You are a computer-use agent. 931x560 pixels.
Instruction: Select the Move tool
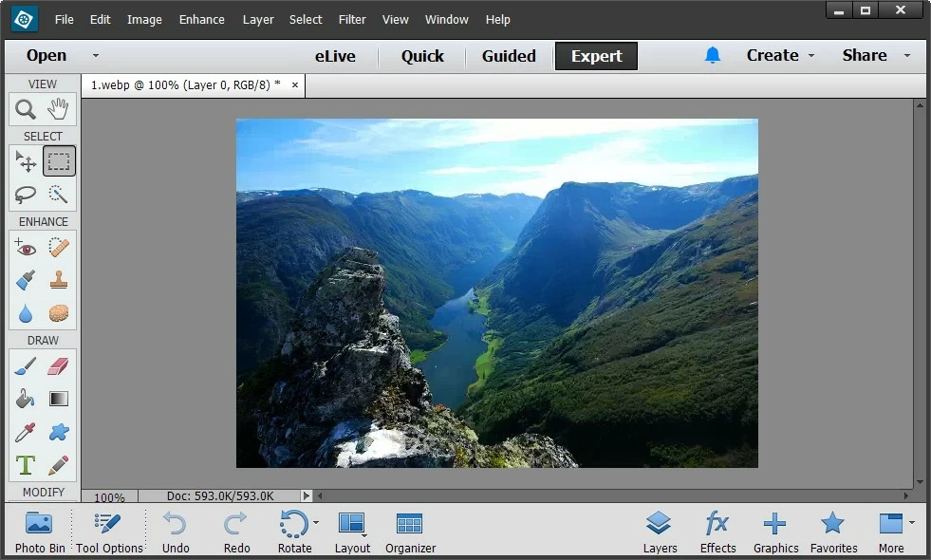coord(26,161)
